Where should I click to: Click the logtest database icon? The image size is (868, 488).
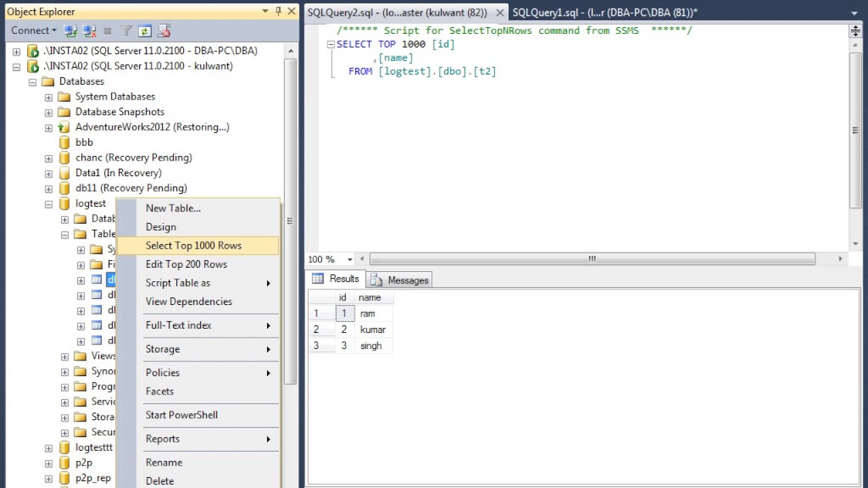[64, 203]
